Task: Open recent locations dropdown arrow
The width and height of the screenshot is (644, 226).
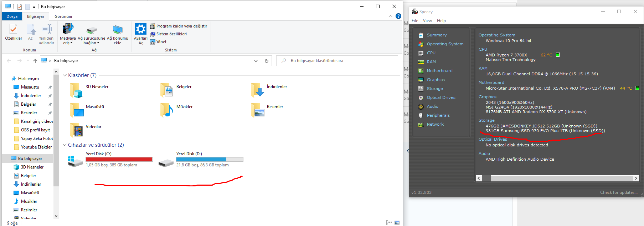Action: pyautogui.click(x=28, y=61)
